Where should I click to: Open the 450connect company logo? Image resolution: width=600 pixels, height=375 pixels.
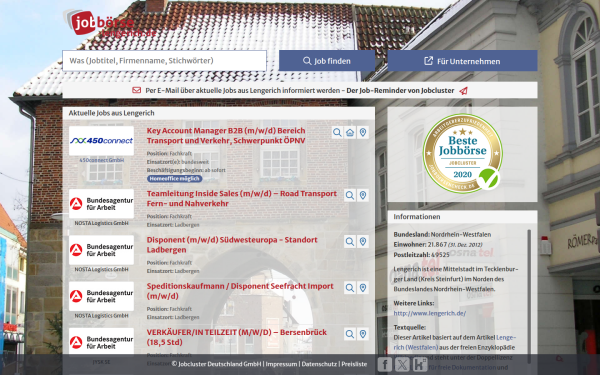[101, 141]
